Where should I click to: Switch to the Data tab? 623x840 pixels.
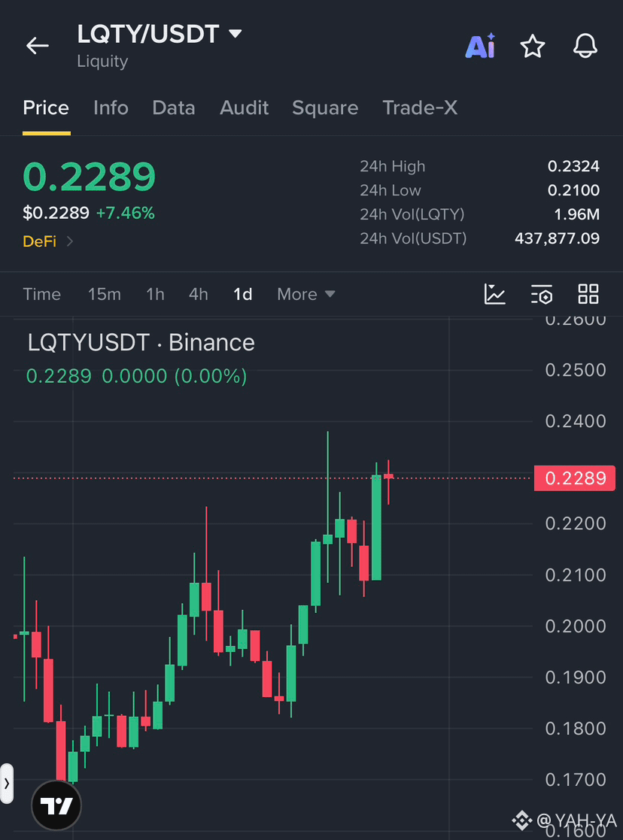click(x=174, y=108)
